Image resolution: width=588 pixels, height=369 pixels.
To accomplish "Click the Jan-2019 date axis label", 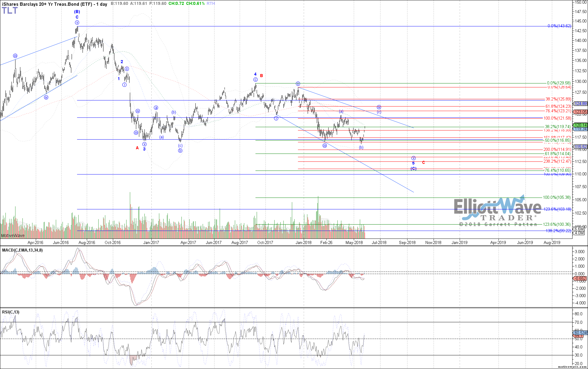I will 460,242.
